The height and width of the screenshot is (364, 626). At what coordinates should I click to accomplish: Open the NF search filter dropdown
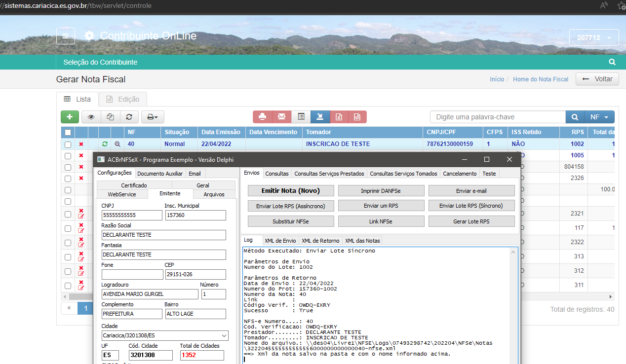coord(599,117)
